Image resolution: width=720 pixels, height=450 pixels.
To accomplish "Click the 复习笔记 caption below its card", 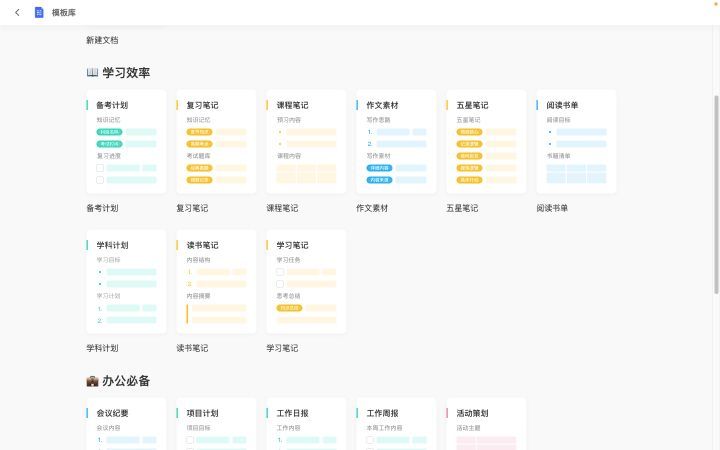I will (x=192, y=208).
